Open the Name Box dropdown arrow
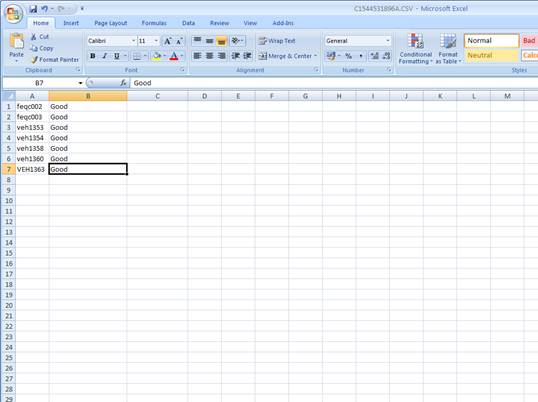This screenshot has height=402, width=538. (80, 83)
